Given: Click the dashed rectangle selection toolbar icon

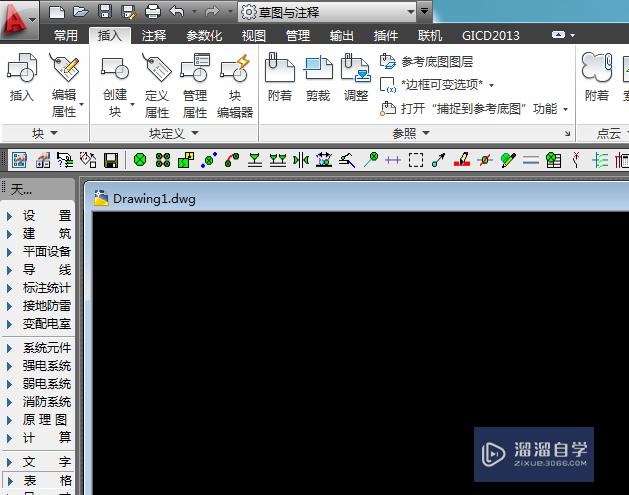Looking at the screenshot, I should [416, 160].
